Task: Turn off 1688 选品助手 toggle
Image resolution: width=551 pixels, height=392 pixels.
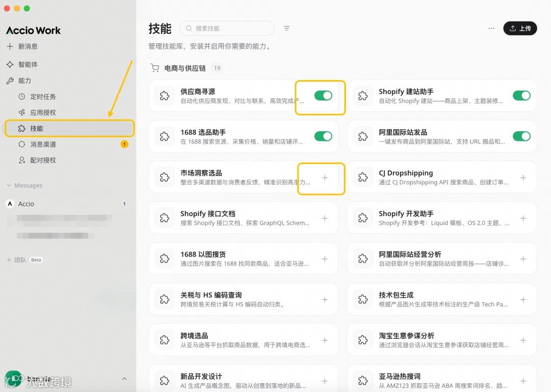Action: pos(323,136)
